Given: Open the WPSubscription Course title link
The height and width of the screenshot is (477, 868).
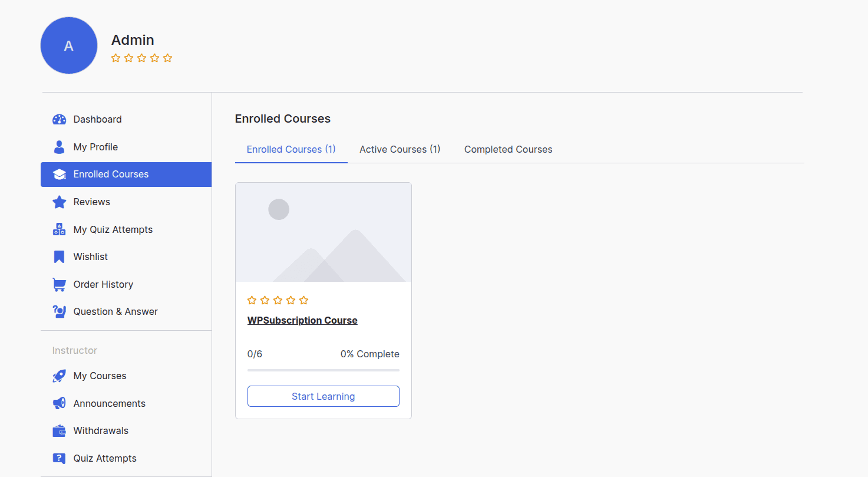Looking at the screenshot, I should point(302,320).
